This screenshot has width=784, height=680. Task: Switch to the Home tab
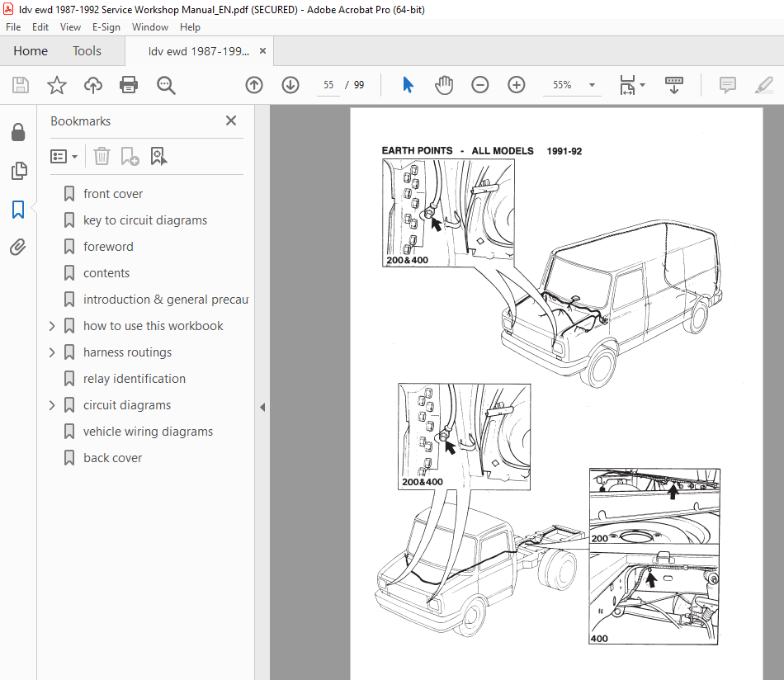pyautogui.click(x=31, y=51)
